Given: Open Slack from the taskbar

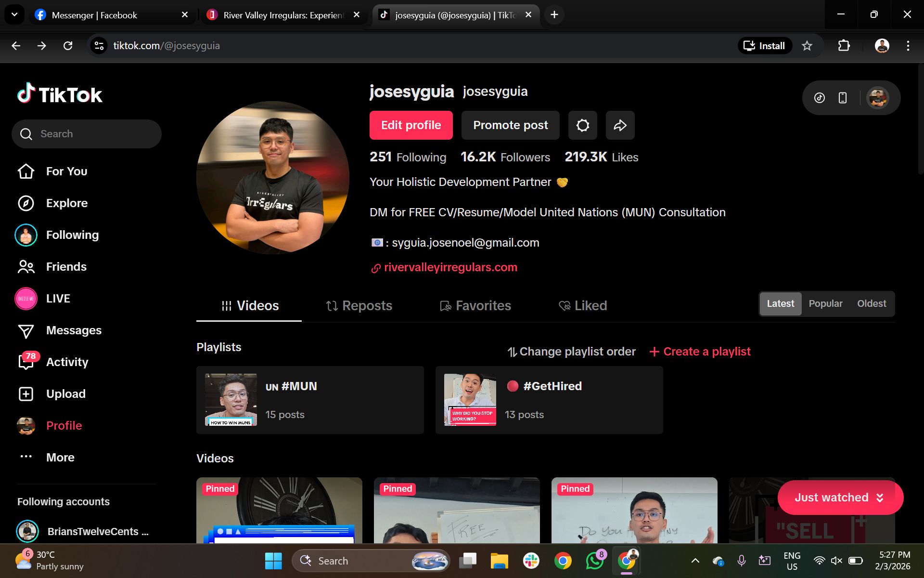Looking at the screenshot, I should pos(531,561).
